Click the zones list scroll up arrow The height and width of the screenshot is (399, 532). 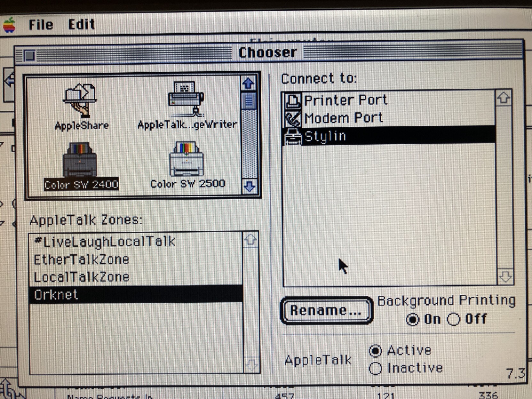click(250, 239)
